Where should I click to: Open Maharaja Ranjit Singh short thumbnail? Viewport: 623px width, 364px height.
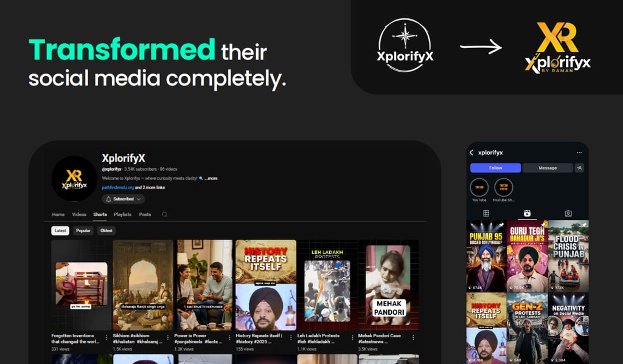tap(143, 285)
